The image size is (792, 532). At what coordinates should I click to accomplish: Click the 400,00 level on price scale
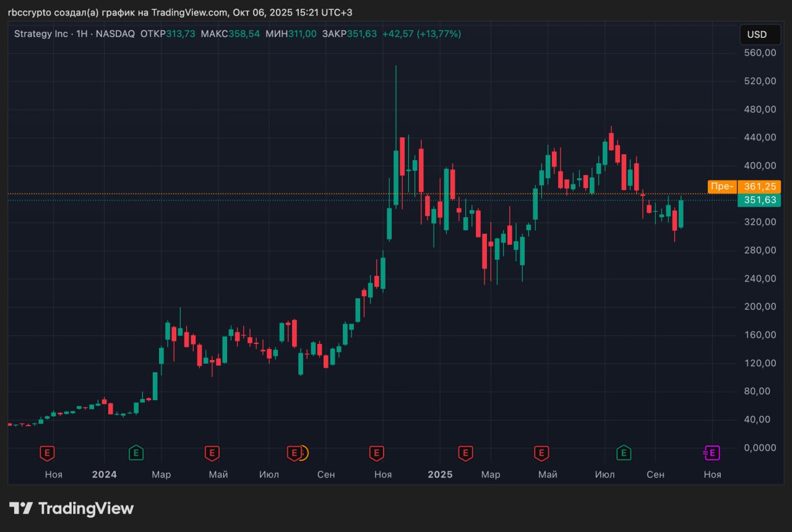pos(760,166)
